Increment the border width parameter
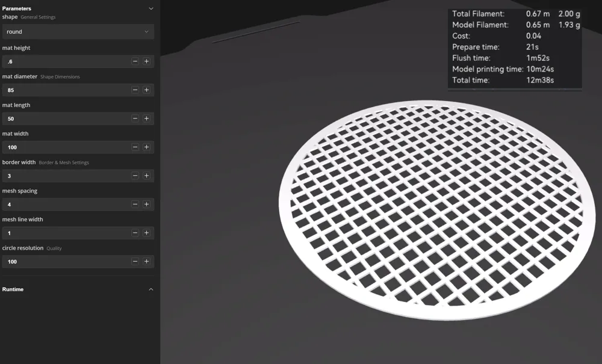602x364 pixels. [x=147, y=176]
